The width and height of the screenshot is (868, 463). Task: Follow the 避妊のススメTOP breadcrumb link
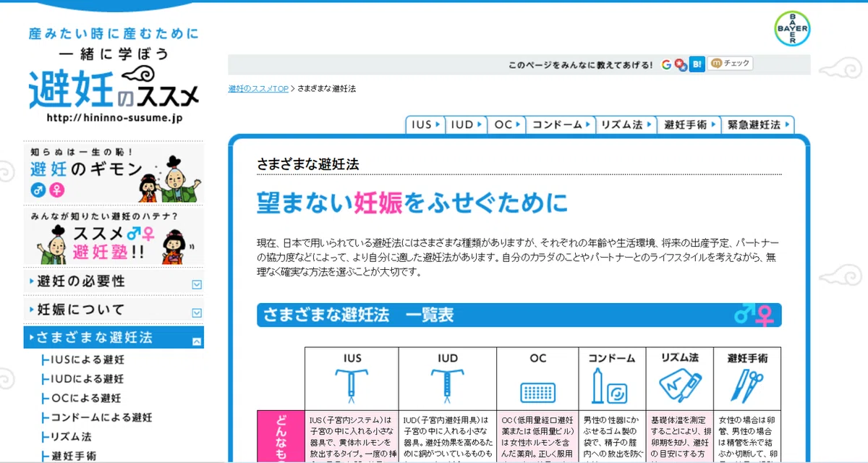pyautogui.click(x=258, y=88)
